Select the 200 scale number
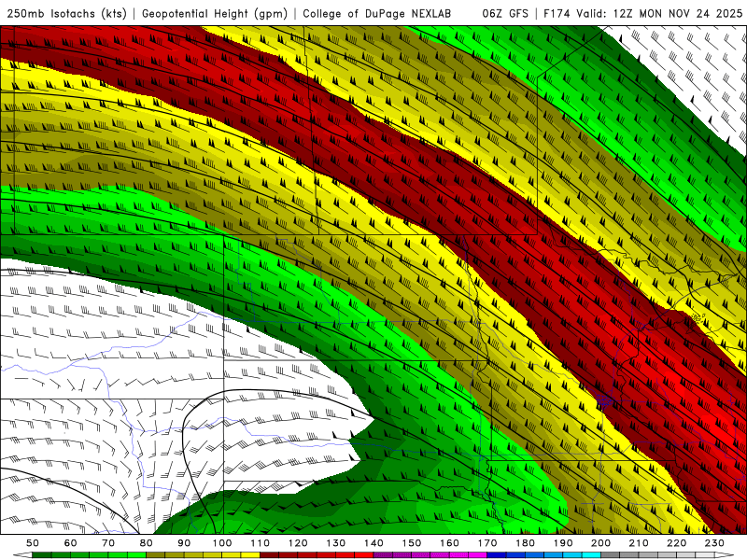This screenshot has width=747, height=560. [x=601, y=543]
